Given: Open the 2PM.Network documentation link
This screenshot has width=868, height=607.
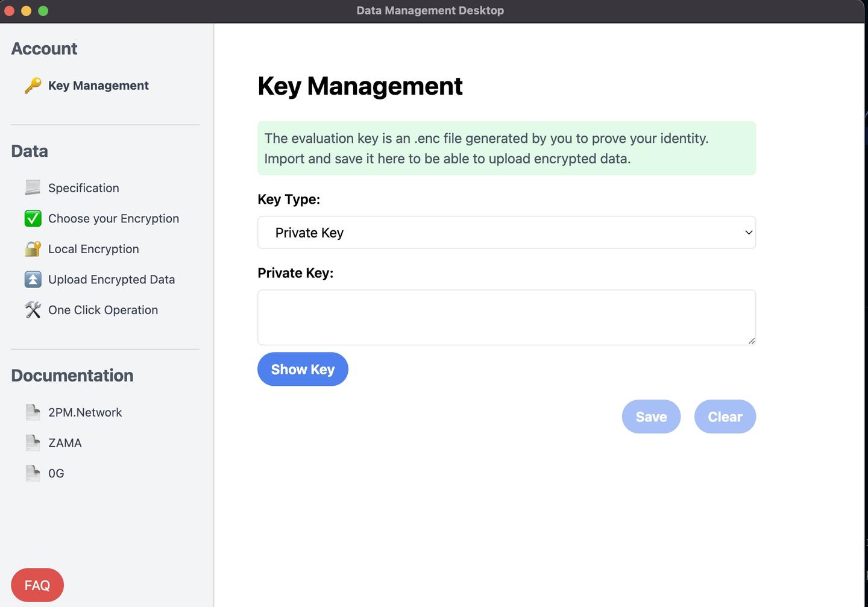Looking at the screenshot, I should (85, 412).
